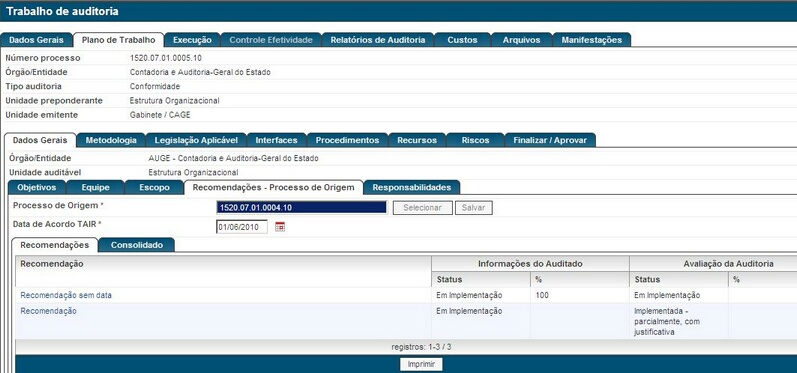
Task: Open the Legislação Aplicável tab
Action: pos(196,140)
